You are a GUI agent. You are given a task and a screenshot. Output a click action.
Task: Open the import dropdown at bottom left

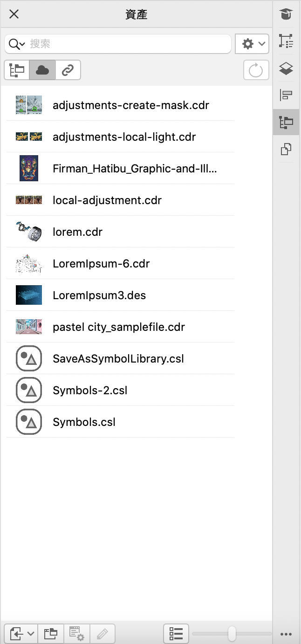point(21,634)
